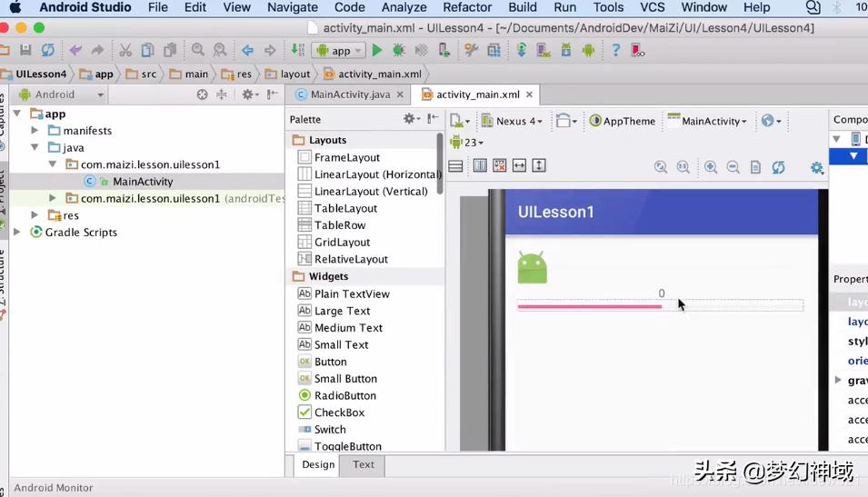
Task: Select the RadioButton widget in Palette
Action: pos(344,396)
